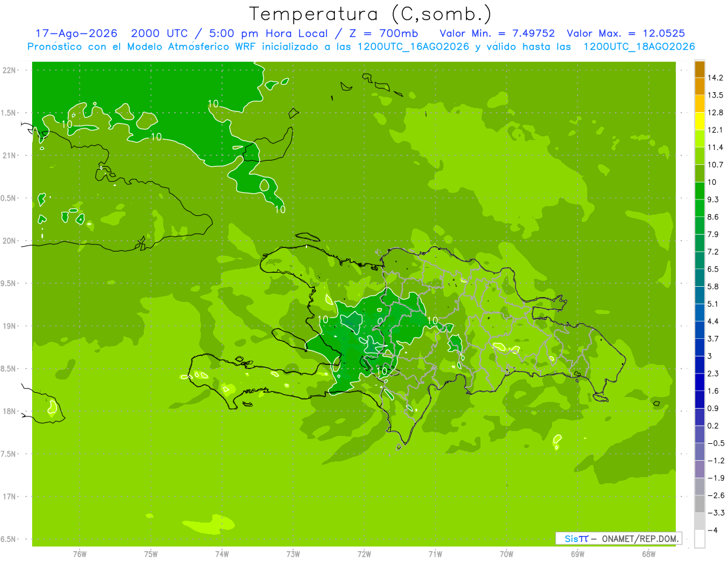Image resolution: width=728 pixels, height=562 pixels.
Task: Click the purple swatch between -1.2 and -1.9
Action: tap(699, 469)
